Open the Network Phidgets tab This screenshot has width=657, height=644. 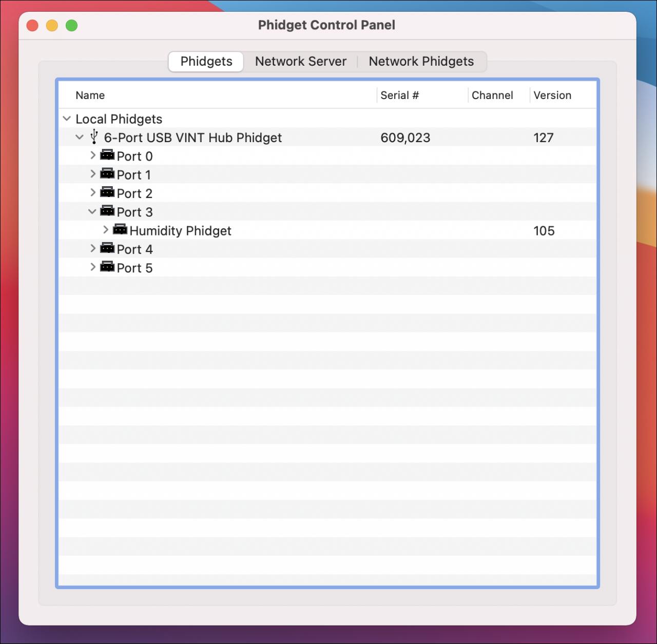pyautogui.click(x=421, y=61)
